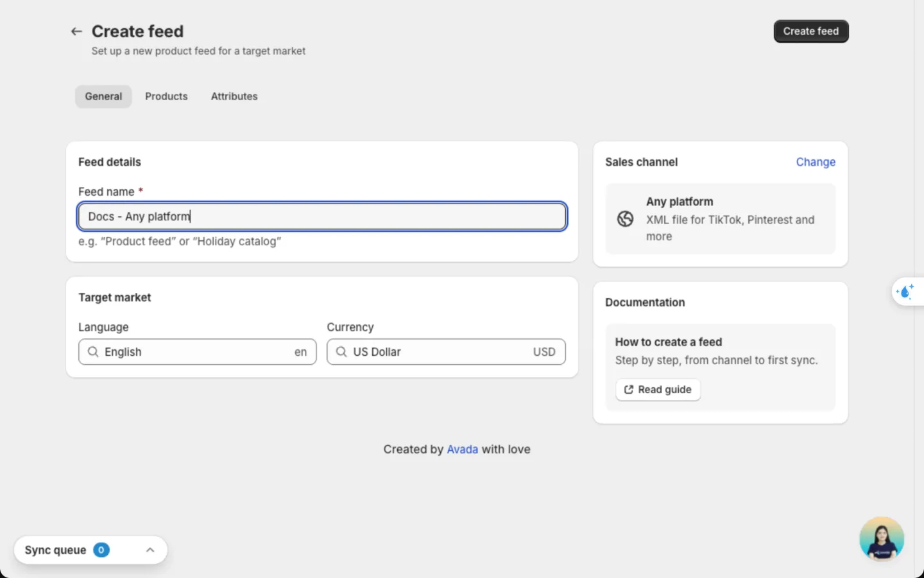Click the Sync queue label
The height and width of the screenshot is (578, 924).
coord(55,550)
